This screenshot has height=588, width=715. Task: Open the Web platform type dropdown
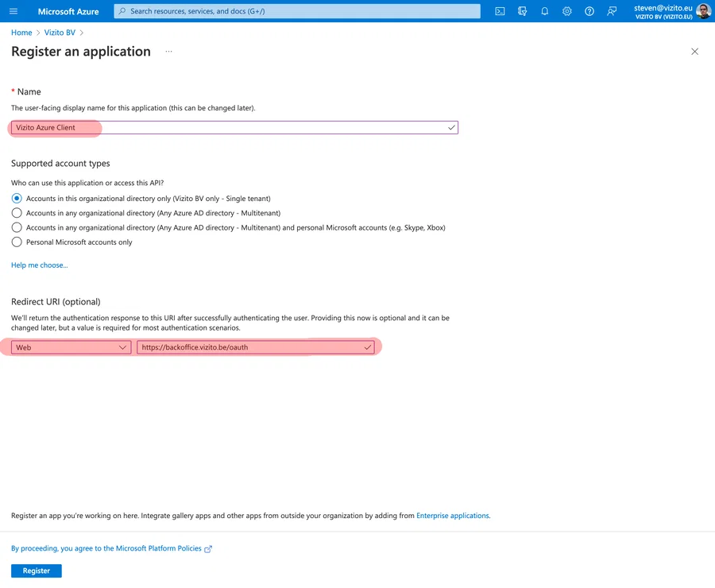click(x=71, y=347)
